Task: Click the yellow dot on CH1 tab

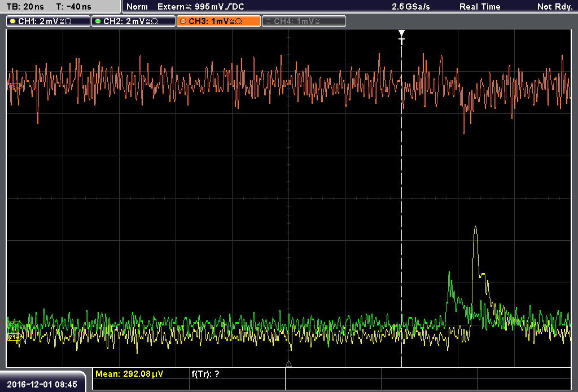Action: (13, 21)
